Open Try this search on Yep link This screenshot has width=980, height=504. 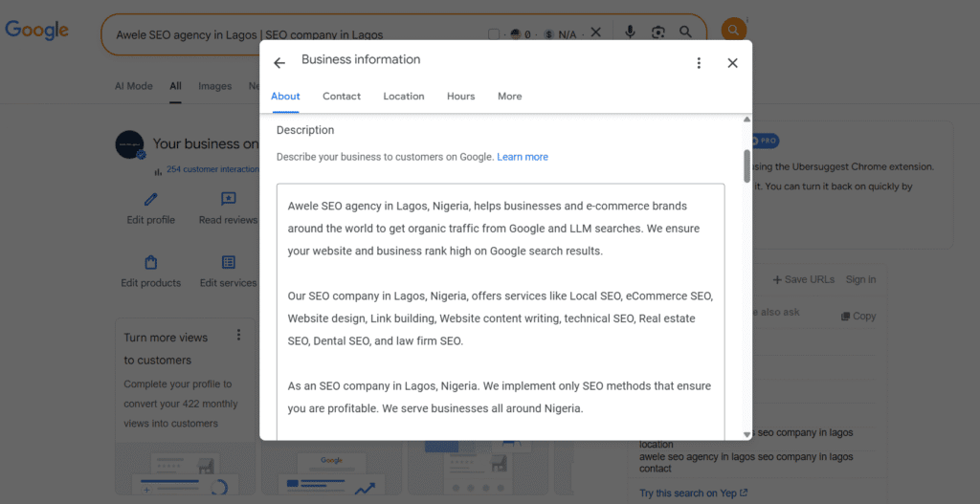tap(693, 493)
